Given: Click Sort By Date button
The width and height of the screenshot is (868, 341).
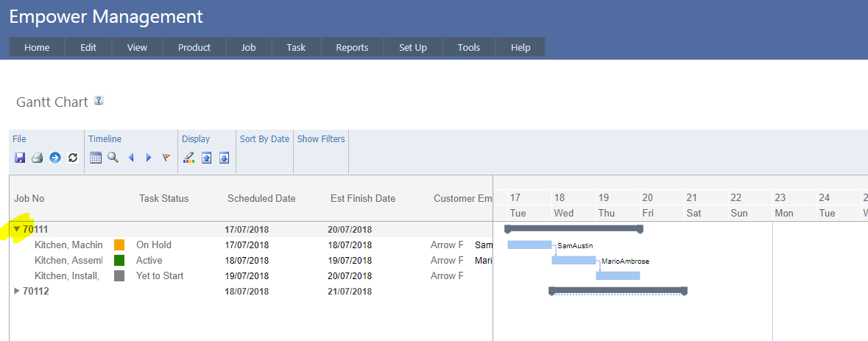Looking at the screenshot, I should click(x=264, y=138).
